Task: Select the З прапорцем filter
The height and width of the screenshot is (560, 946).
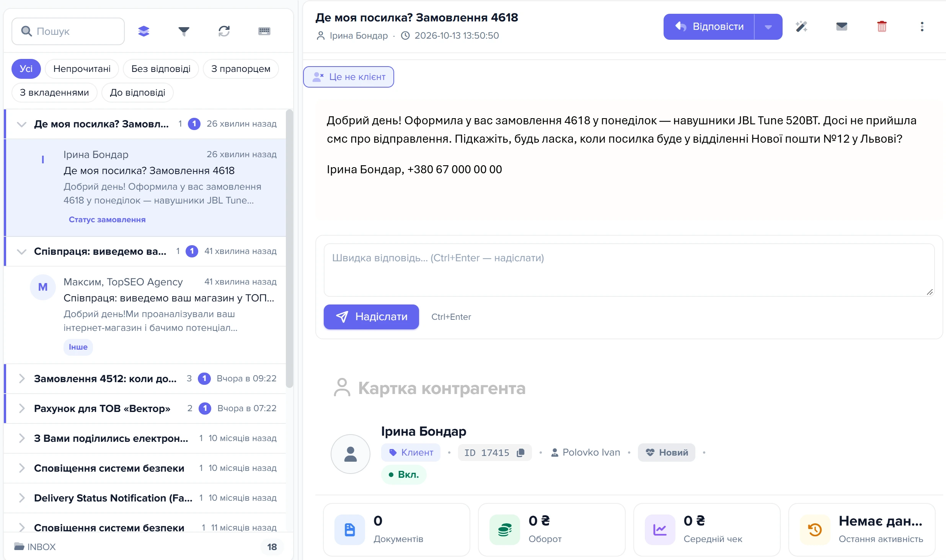Action: (x=241, y=69)
